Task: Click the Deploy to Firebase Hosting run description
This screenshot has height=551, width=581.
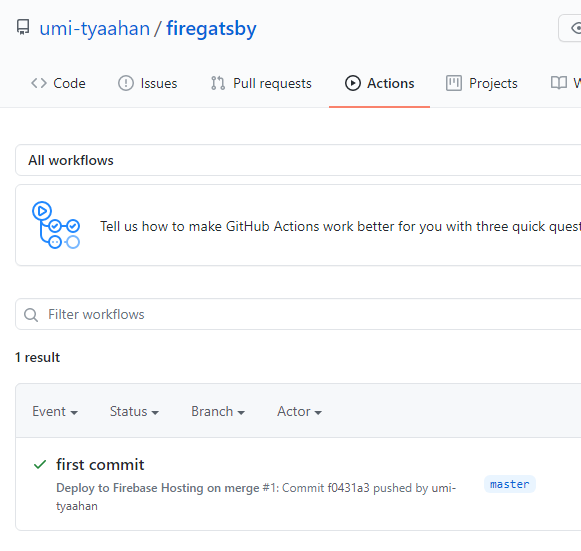Action: pos(256,497)
